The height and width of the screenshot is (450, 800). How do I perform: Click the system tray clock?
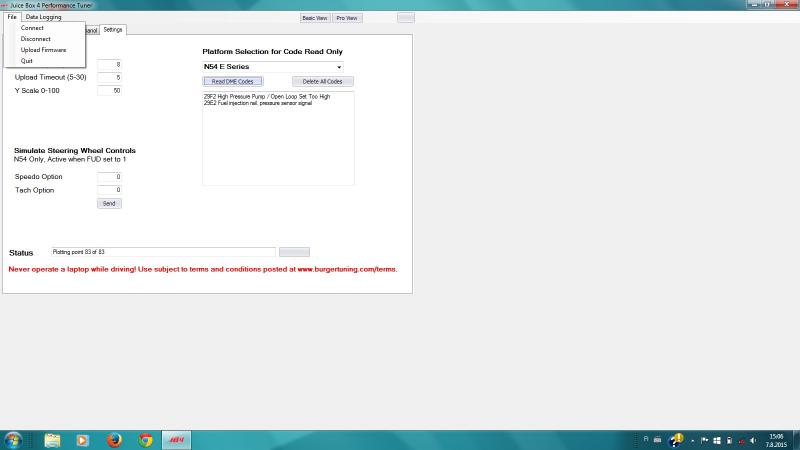tap(777, 440)
